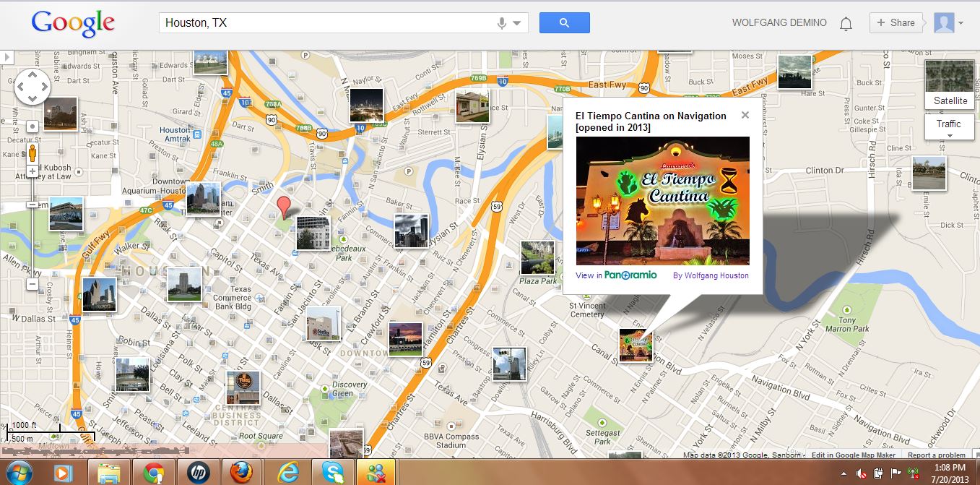
Task: Open the photo thumbnail near Moses St
Action: (794, 72)
